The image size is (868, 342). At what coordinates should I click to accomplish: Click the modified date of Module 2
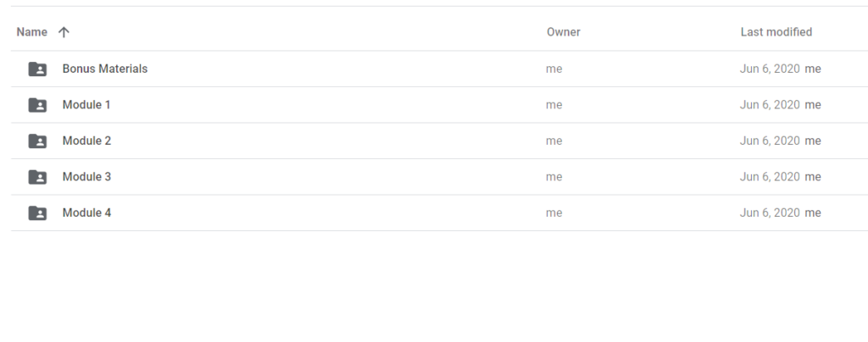(x=770, y=141)
